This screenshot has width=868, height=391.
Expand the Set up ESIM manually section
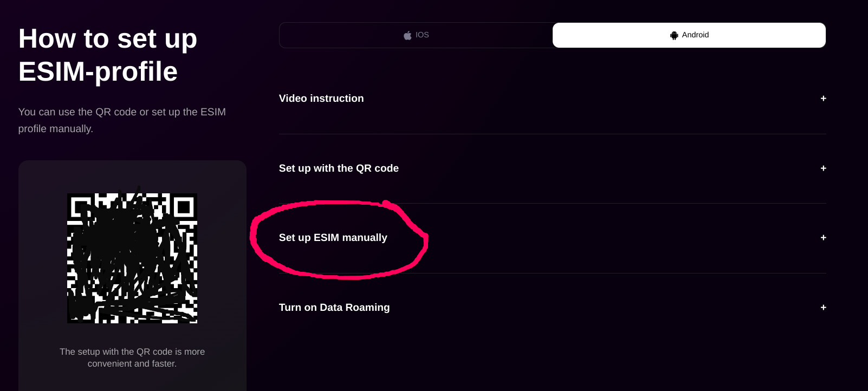[x=552, y=238]
